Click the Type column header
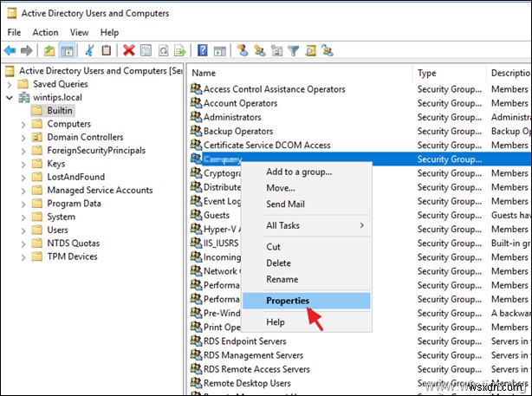 point(449,73)
